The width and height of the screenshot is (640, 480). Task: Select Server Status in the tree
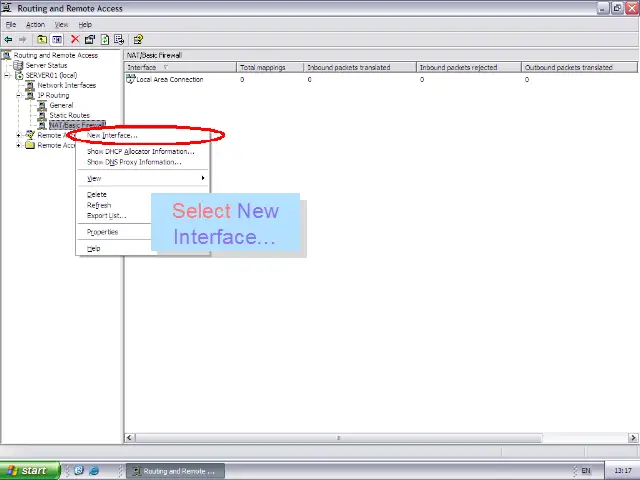pyautogui.click(x=46, y=65)
